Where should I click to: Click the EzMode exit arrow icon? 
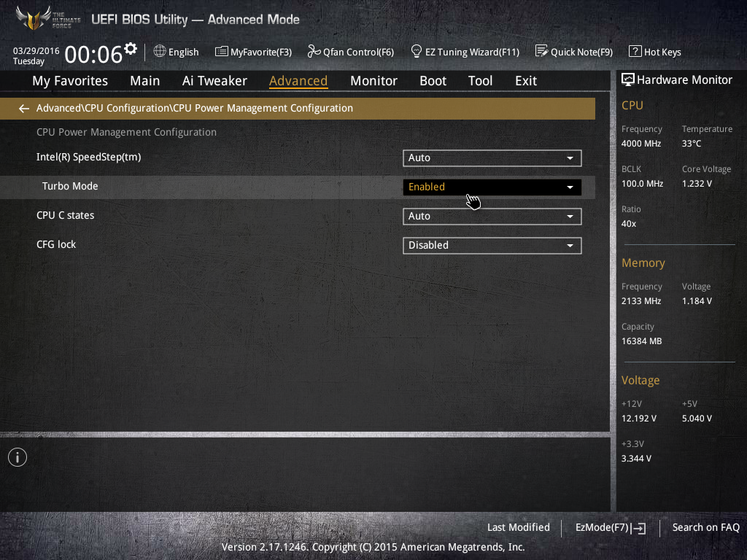click(x=639, y=528)
